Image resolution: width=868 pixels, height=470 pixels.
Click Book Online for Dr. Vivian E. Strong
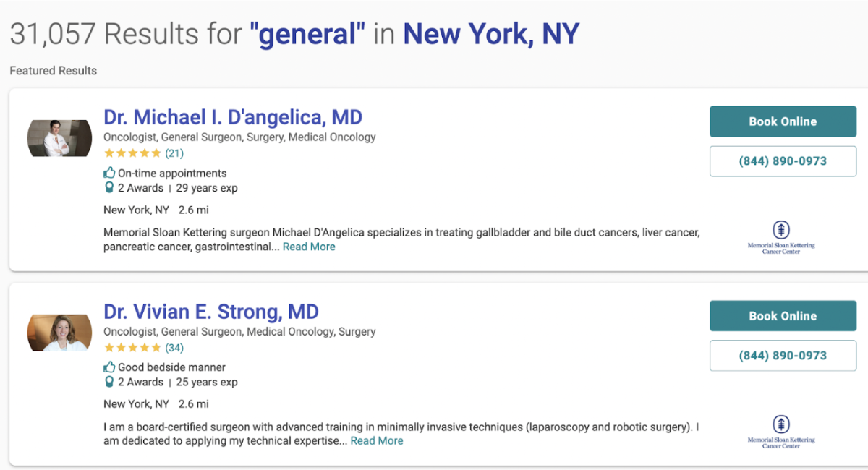(x=783, y=316)
